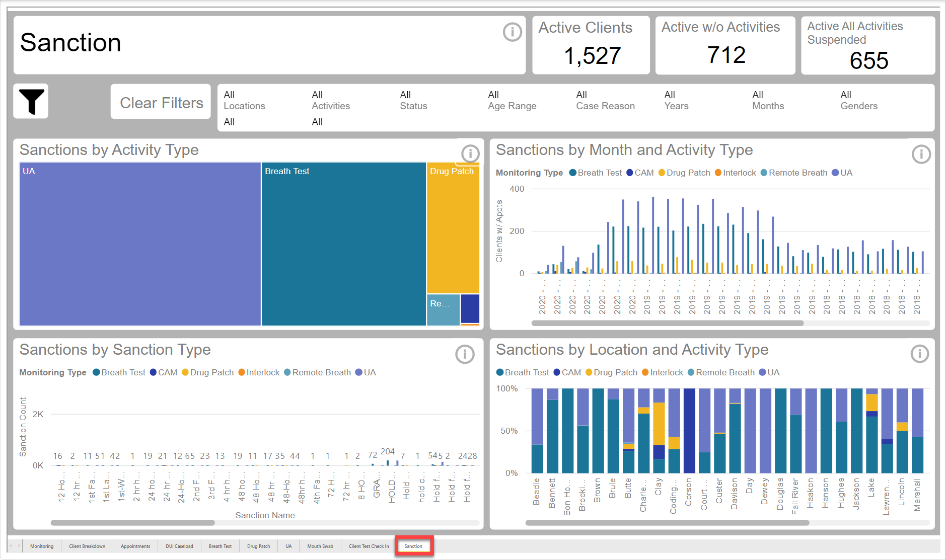This screenshot has height=560, width=945.
Task: Open info for Sanctions by Sanction Type
Action: 464,354
